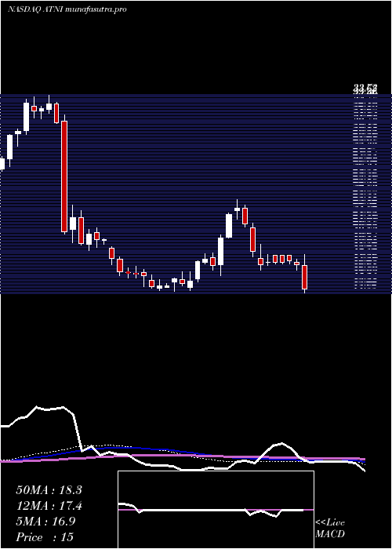The height and width of the screenshot is (549, 392).
Task: Click the last red candlestick at the chart's right end
Action: 304,277
